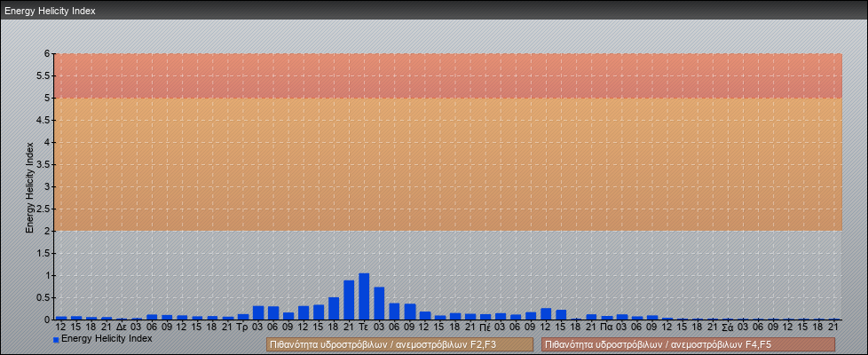Screen dimensions: 868x355
Task: Toggle the Energy Helicity Index legend label
Action: point(107,338)
